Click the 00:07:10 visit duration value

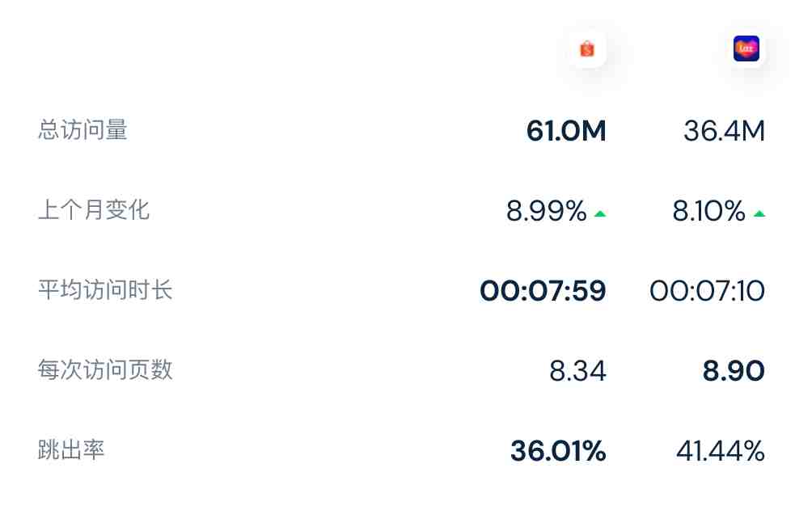[x=707, y=291]
